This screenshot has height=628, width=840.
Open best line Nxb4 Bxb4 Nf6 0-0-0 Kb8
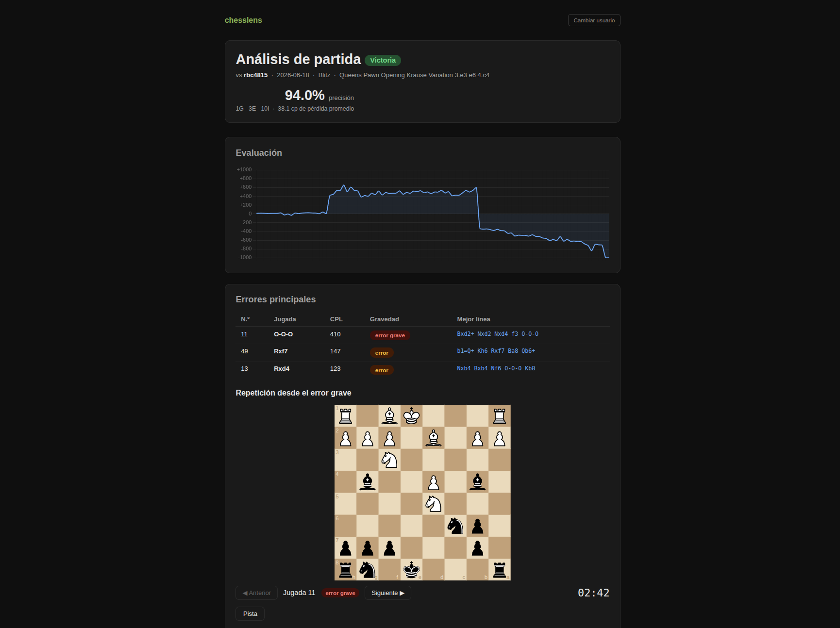click(496, 368)
